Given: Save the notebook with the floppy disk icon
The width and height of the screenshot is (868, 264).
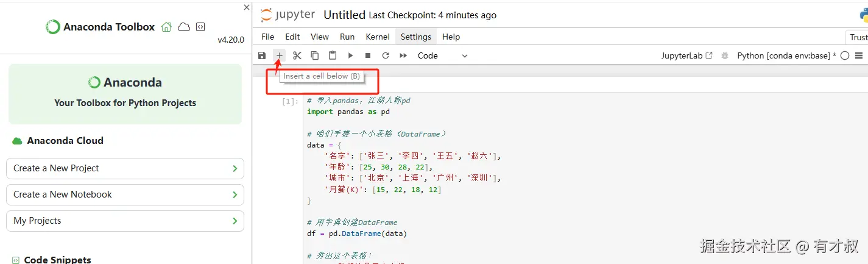Looking at the screenshot, I should tap(262, 55).
